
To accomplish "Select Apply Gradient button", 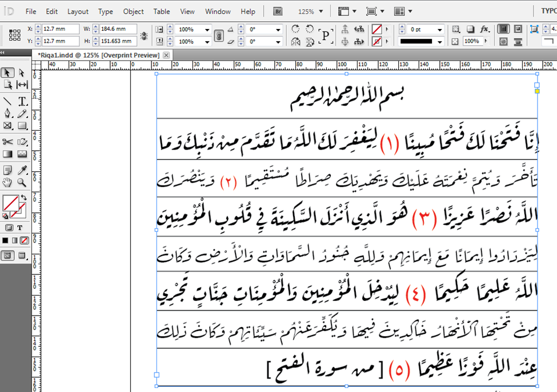I will (x=14, y=241).
